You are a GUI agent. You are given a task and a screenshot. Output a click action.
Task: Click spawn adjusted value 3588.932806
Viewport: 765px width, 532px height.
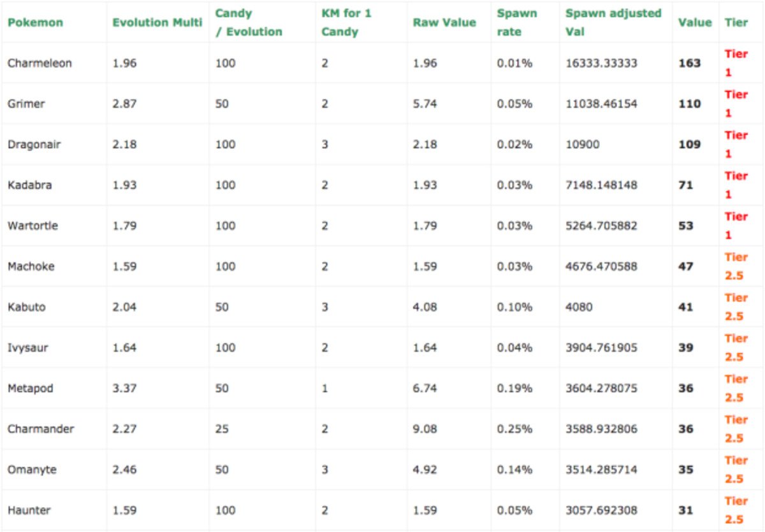[601, 429]
